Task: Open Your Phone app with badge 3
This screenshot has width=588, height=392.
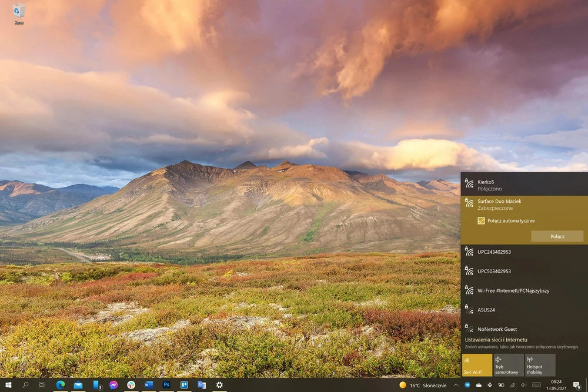Action: pyautogui.click(x=96, y=385)
